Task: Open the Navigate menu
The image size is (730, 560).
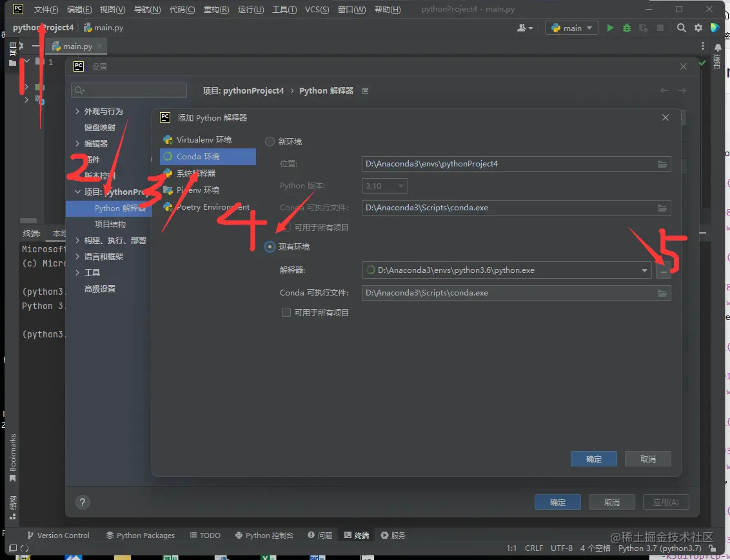Action: [147, 9]
